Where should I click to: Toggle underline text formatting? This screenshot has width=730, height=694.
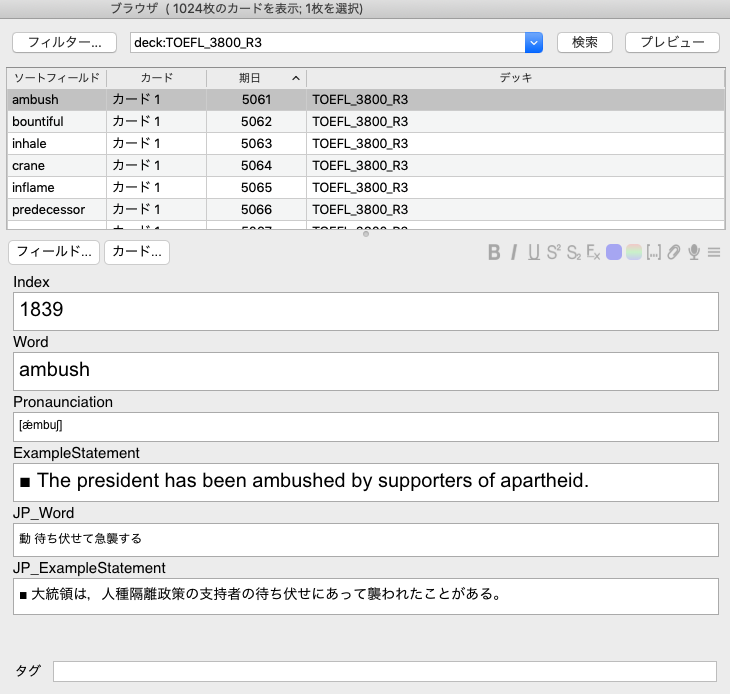pos(533,252)
